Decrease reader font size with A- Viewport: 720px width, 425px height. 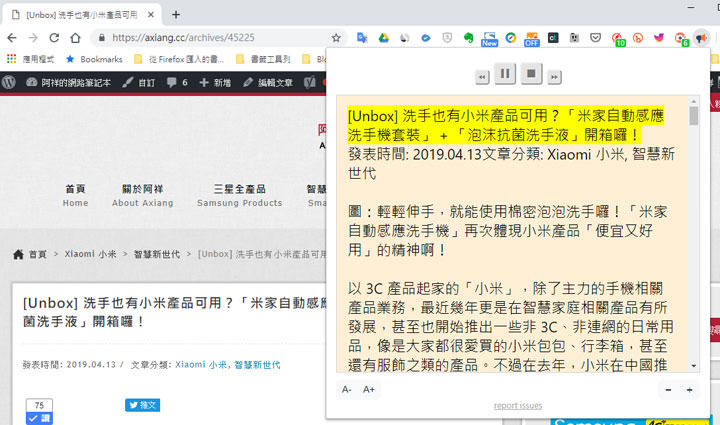tap(346, 390)
